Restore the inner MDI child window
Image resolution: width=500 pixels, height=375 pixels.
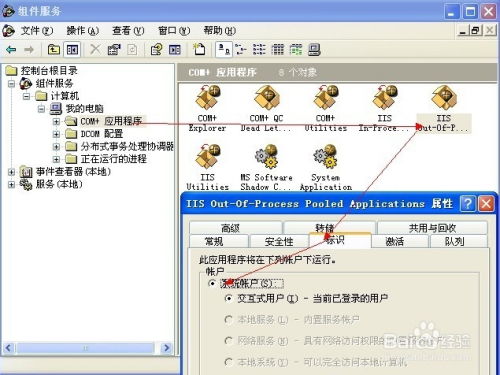tap(476, 31)
